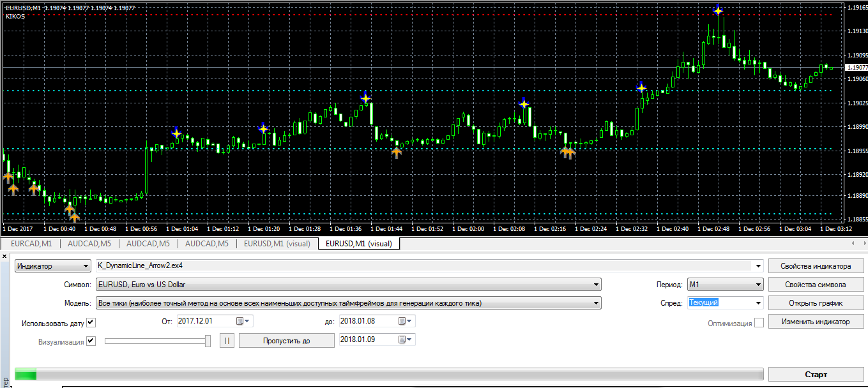Select the inactive EURUSD,M1 (visual) tab
The width and height of the screenshot is (868, 388).
[277, 243]
